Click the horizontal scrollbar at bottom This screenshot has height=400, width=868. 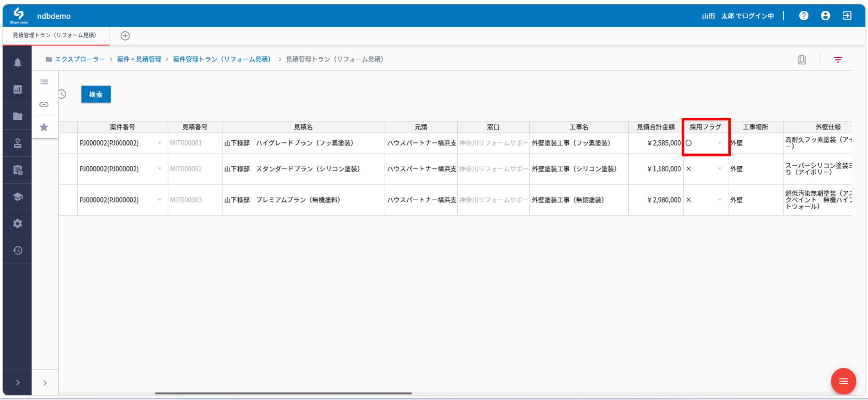(x=283, y=393)
